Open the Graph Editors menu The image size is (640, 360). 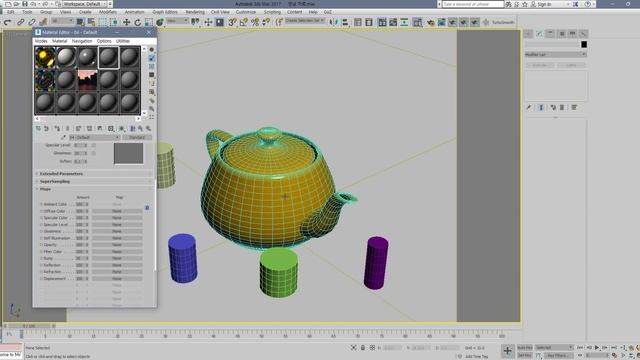(165, 12)
